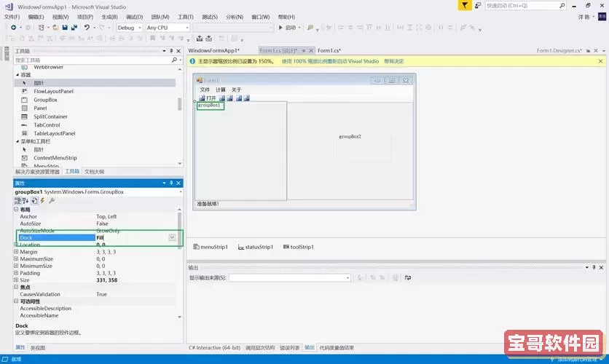Pin the Toolbox panel
Viewport: 609px width, 364px height.
pos(171,51)
